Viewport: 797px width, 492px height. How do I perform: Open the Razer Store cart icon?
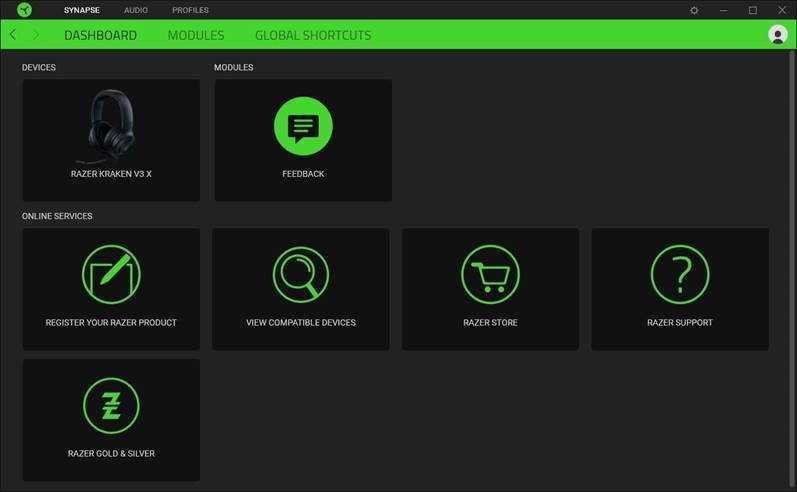490,274
